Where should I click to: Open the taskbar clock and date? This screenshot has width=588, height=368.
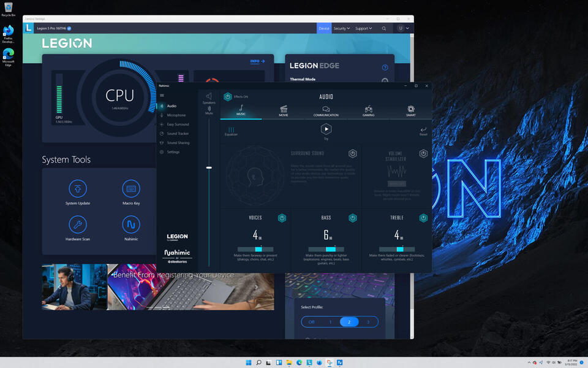coord(572,362)
